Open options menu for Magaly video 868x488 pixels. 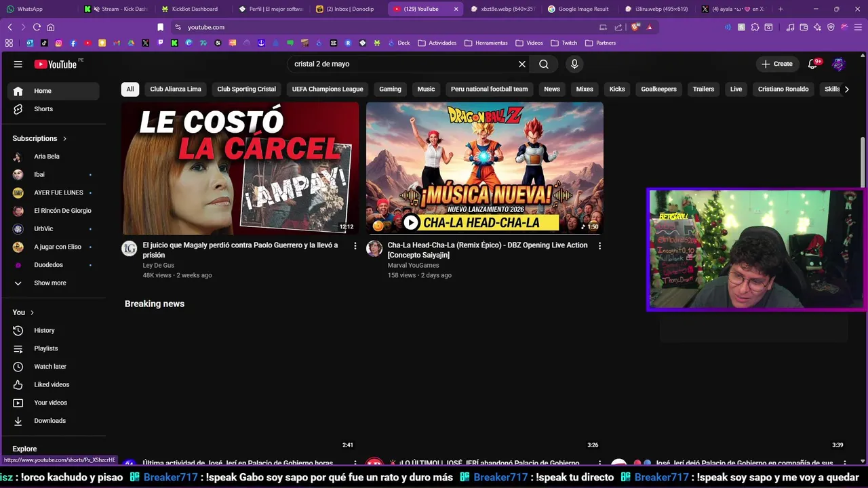coord(355,246)
